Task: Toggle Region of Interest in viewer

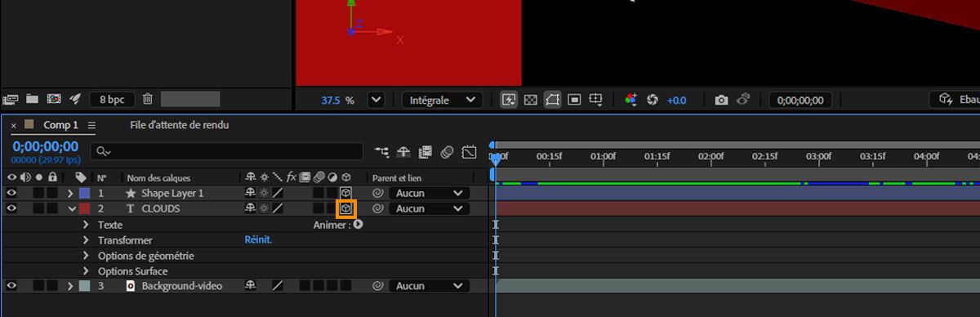Action: (574, 100)
